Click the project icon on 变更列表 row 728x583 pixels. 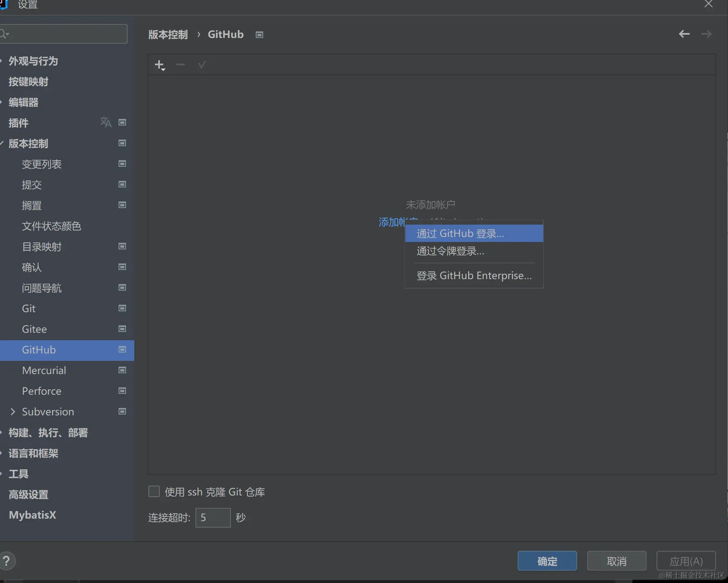tap(122, 164)
